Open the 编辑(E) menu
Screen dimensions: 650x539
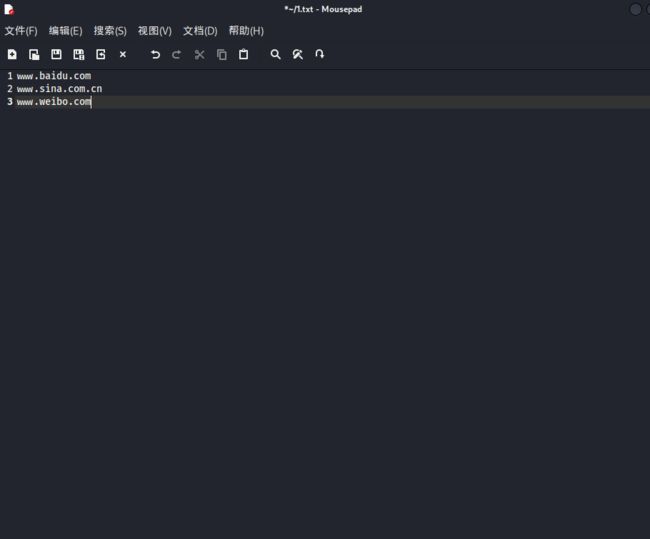[x=65, y=31]
